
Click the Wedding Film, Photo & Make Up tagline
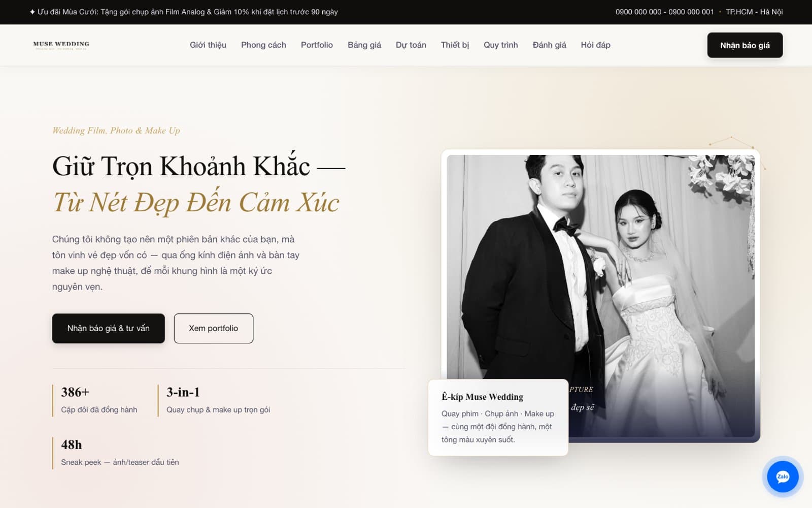coord(116,131)
